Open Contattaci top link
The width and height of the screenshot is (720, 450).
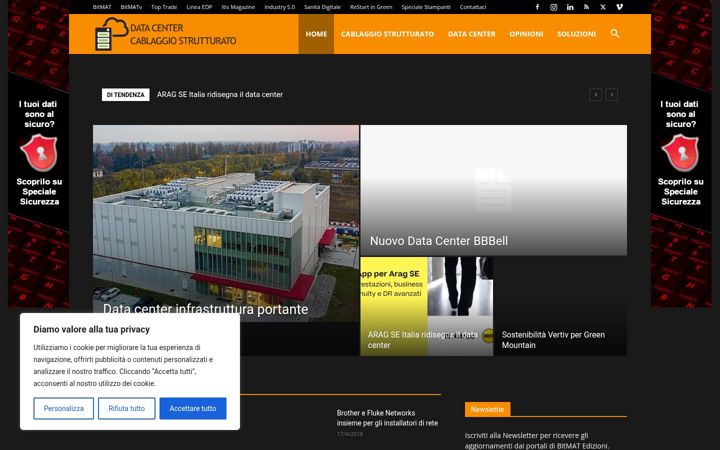pos(473,7)
